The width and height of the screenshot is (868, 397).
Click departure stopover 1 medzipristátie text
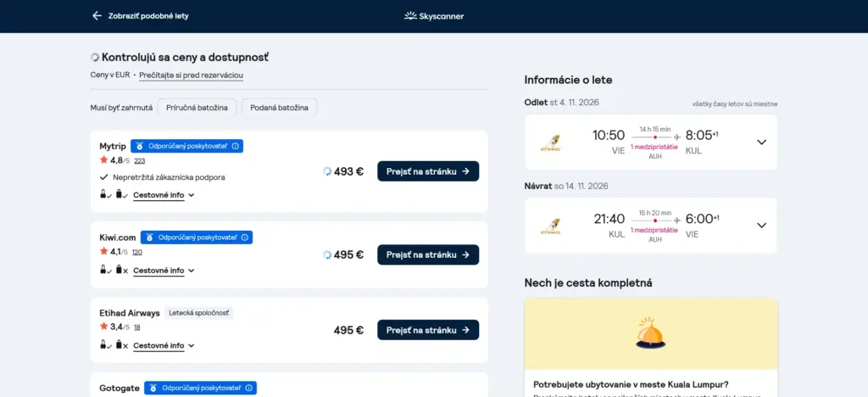[x=654, y=147]
